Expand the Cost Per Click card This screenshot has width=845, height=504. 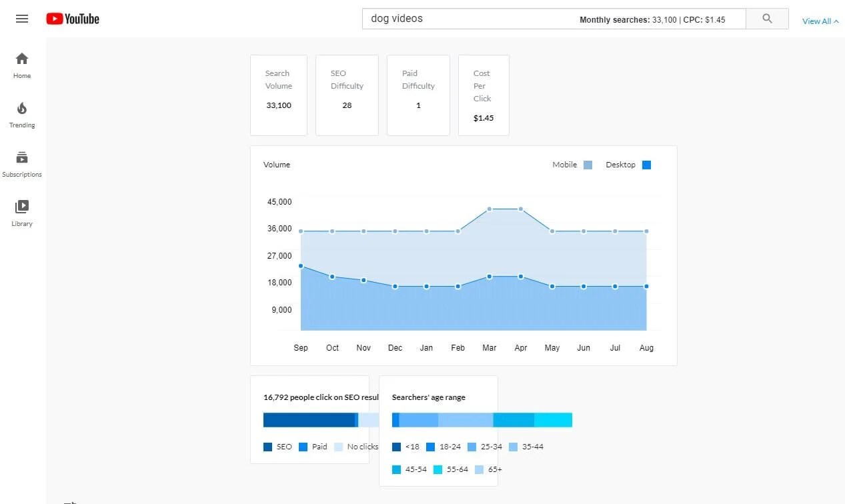pyautogui.click(x=483, y=95)
